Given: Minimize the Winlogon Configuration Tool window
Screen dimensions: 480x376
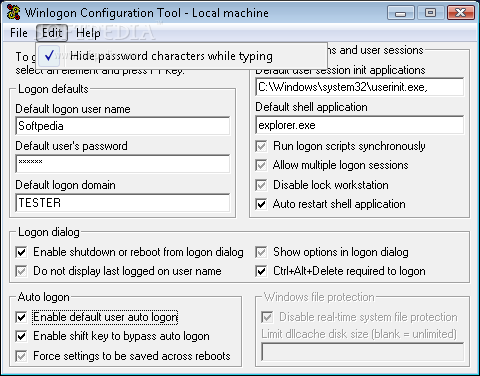Looking at the screenshot, I should click(401, 13).
